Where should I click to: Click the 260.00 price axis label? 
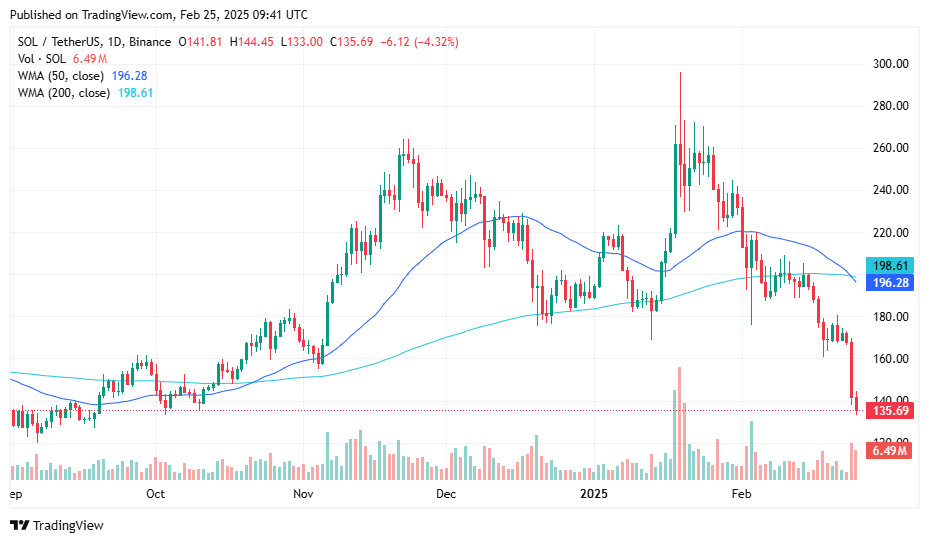pyautogui.click(x=890, y=148)
